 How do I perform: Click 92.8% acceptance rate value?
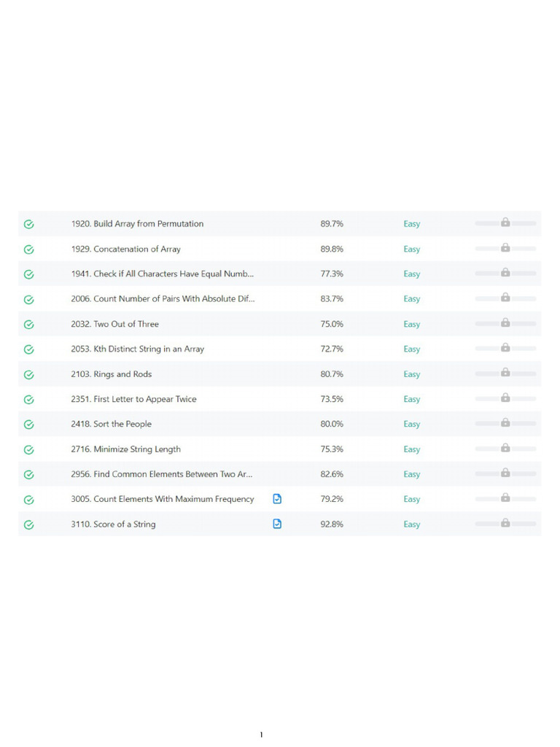(332, 524)
